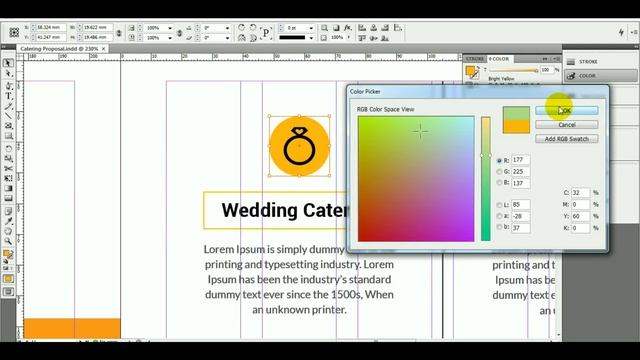Screen dimensions: 640x360
Task: Click the reference point locator grid
Action: pyautogui.click(x=14, y=32)
